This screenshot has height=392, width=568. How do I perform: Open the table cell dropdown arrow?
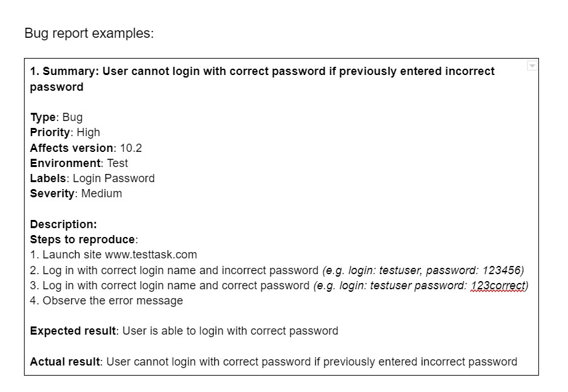pyautogui.click(x=532, y=66)
